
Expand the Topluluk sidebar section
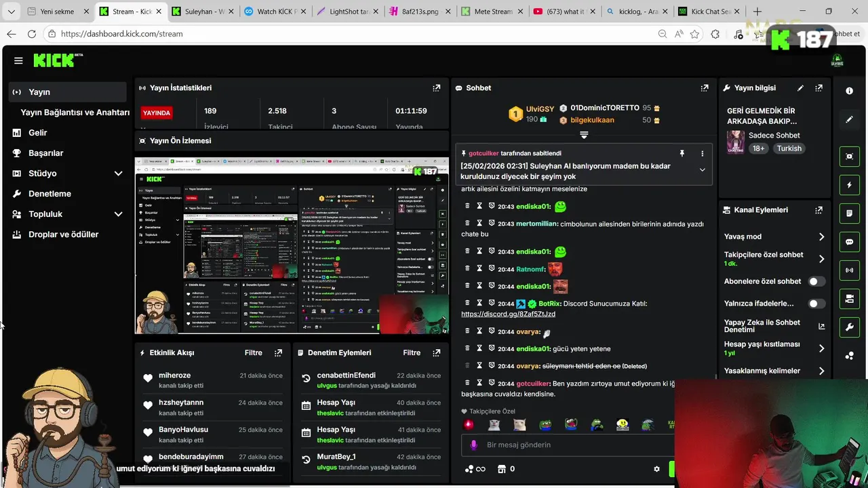tap(118, 214)
